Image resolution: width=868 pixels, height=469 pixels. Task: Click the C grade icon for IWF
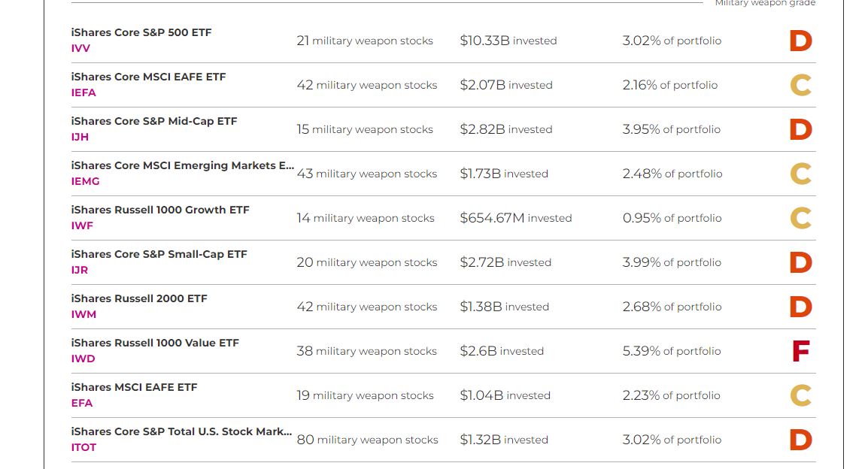[800, 218]
